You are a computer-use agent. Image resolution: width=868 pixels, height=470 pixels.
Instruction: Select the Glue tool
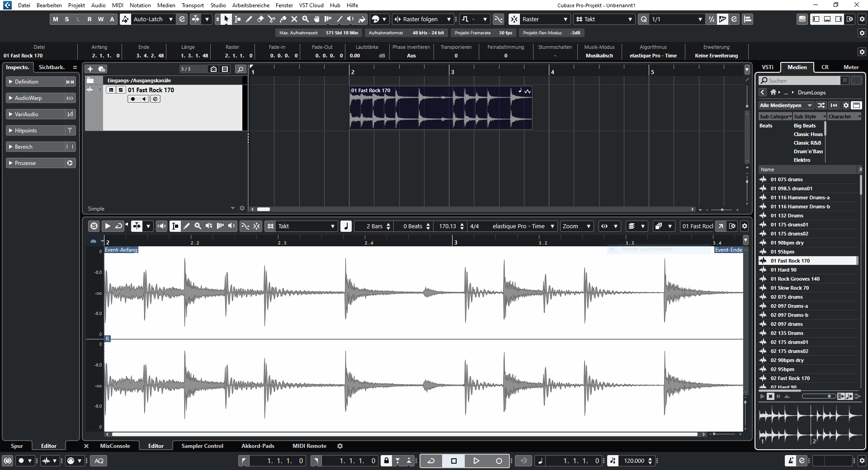point(283,19)
